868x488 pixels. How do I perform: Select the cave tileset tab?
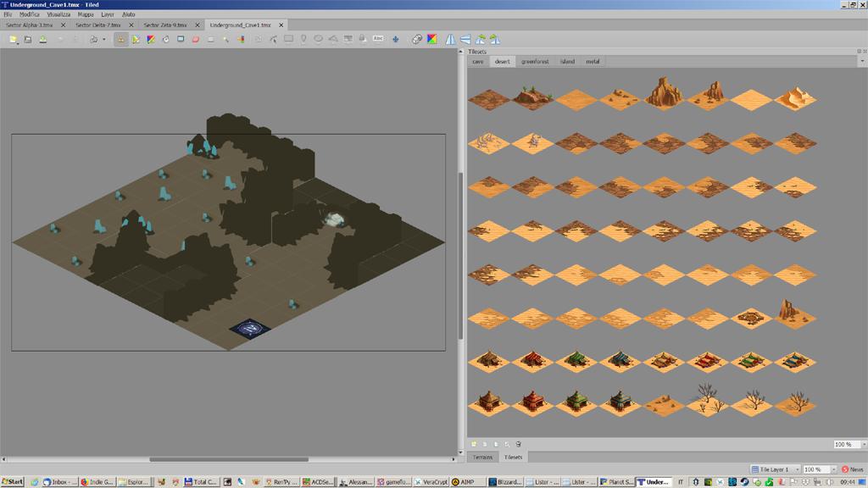tap(478, 61)
